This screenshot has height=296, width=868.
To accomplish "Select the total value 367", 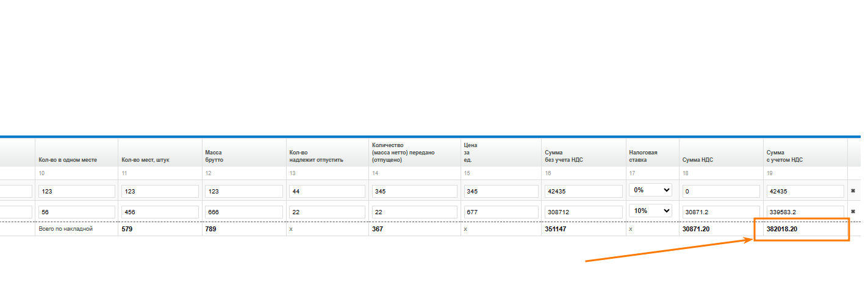I will (x=378, y=229).
